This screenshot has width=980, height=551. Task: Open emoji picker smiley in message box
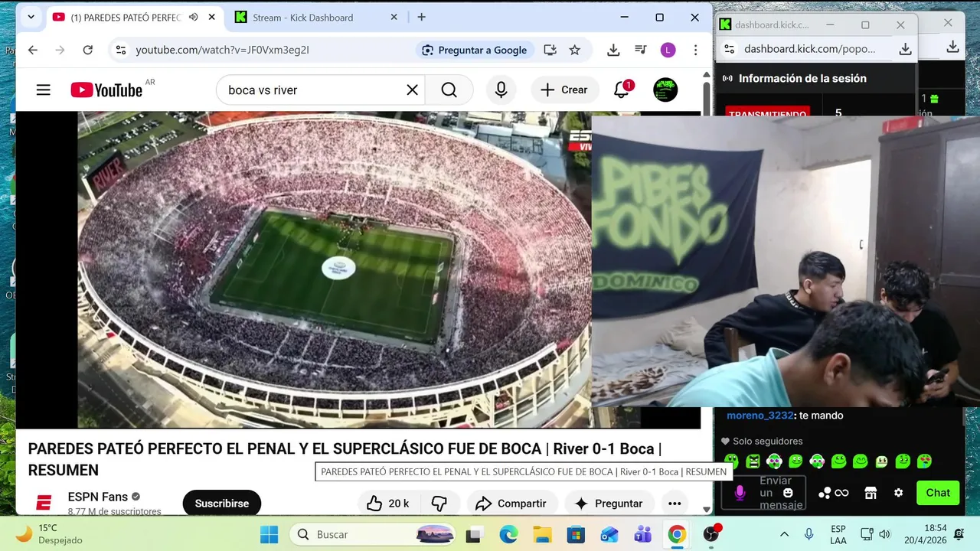788,493
